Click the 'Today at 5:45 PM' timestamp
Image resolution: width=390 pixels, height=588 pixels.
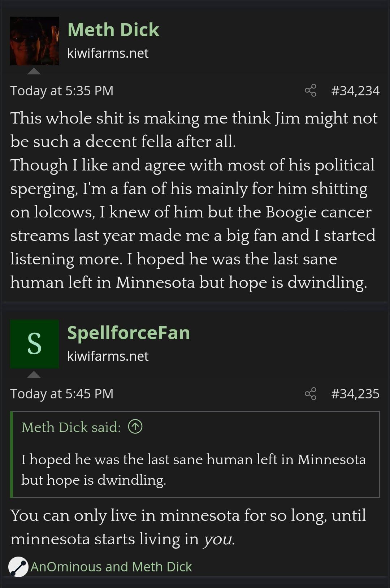(62, 394)
